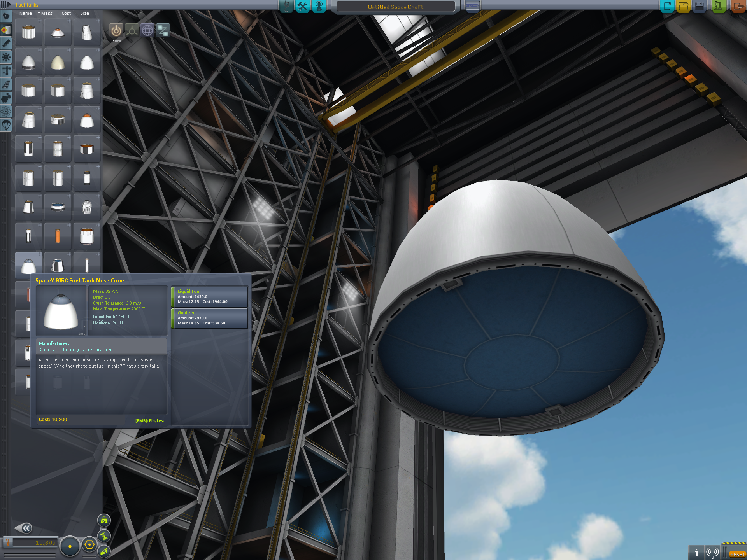Click the '[RMB]: Pin, Less' hint
Image resolution: width=747 pixels, height=560 pixels.
[150, 420]
